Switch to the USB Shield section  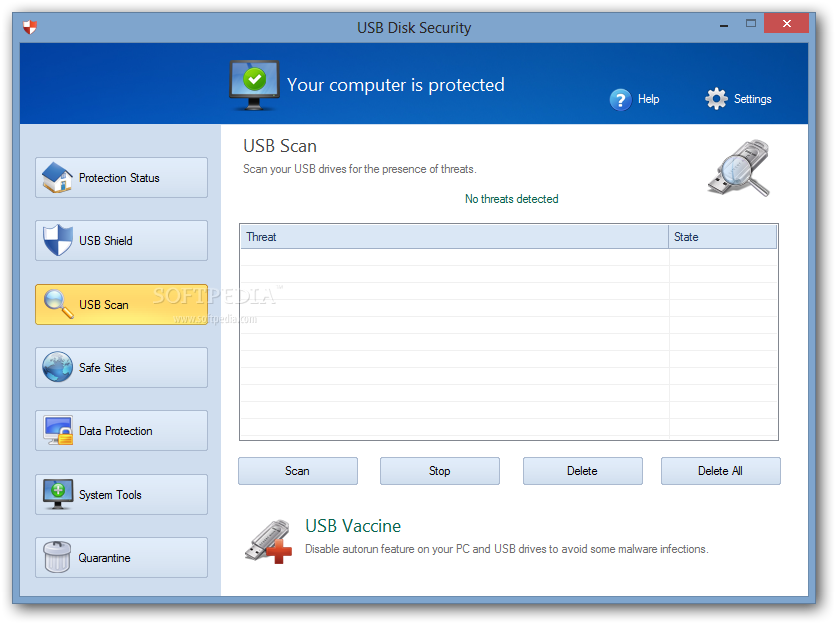122,241
